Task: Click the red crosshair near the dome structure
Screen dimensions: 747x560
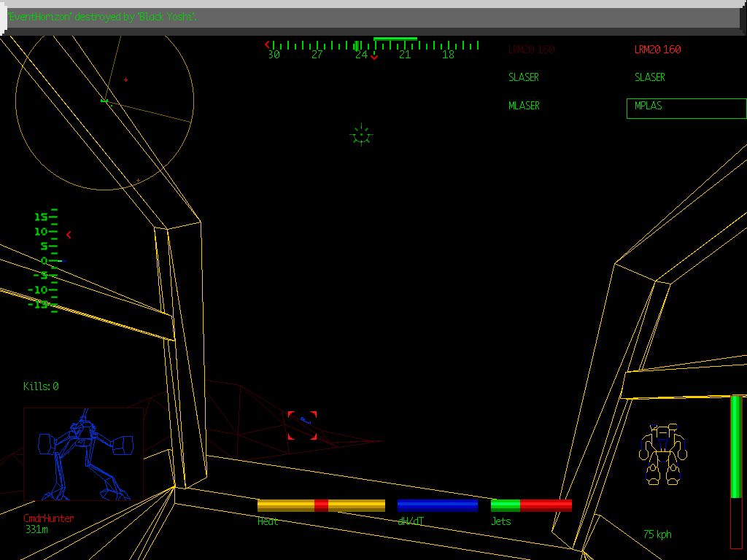Action: tap(125, 79)
